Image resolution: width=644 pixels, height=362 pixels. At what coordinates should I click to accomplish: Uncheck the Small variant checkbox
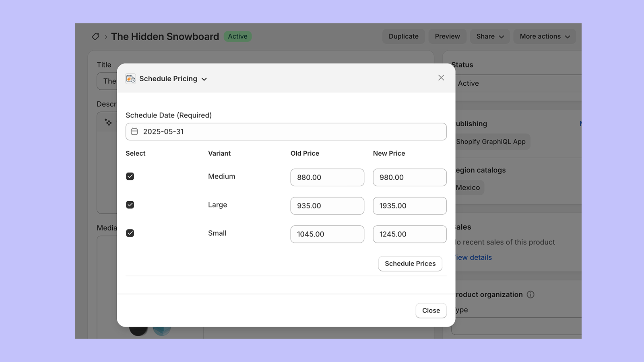click(x=130, y=233)
